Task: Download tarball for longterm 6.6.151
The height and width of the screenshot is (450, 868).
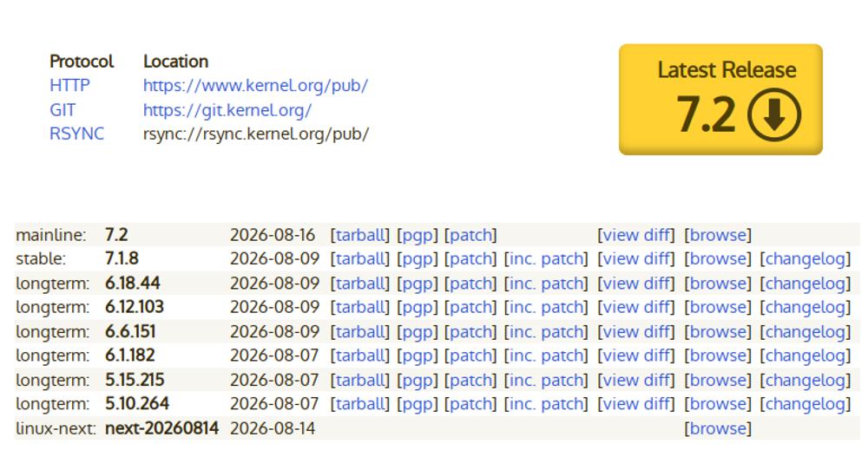Action: (x=360, y=332)
